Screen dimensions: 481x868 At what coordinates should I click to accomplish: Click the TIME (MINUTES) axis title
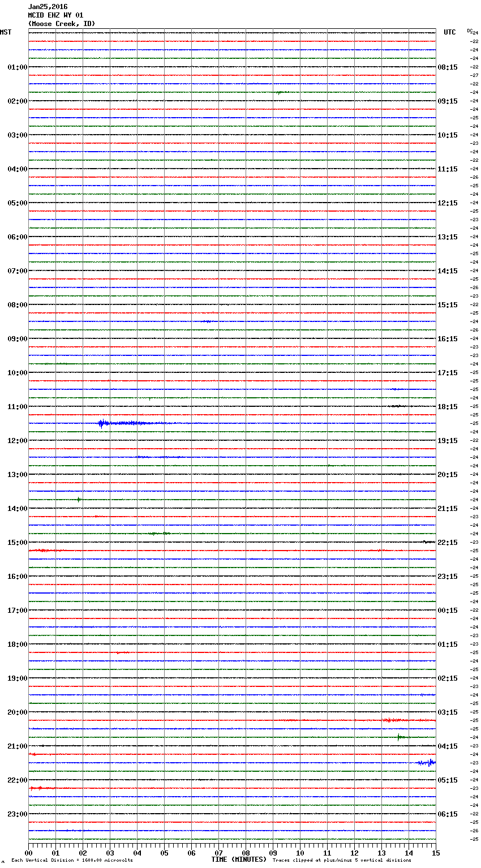(x=239, y=860)
